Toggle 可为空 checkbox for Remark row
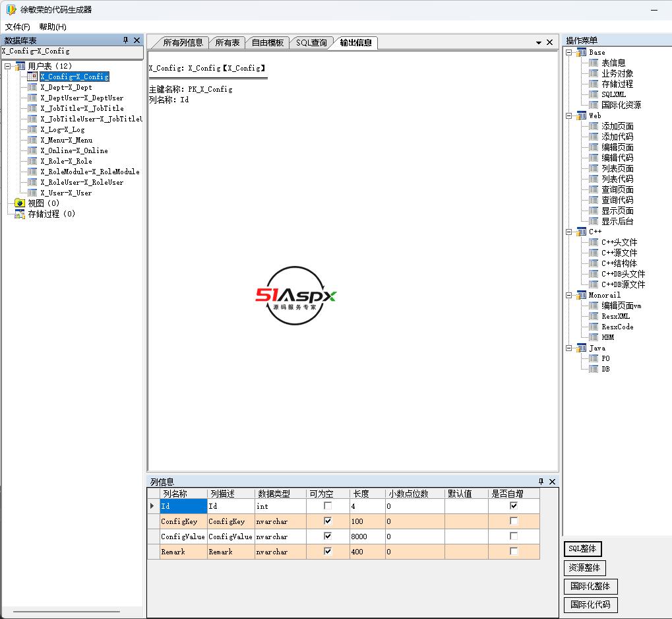 pos(328,551)
